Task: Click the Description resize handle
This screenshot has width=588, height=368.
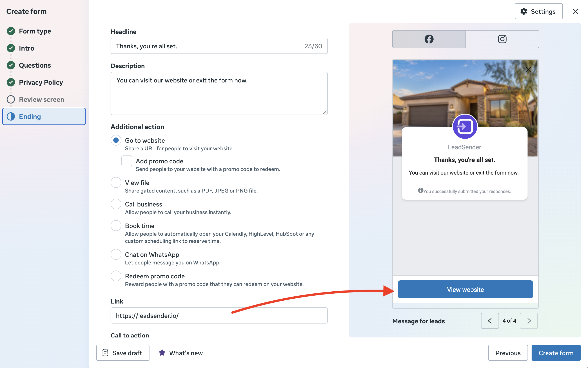Action: (325, 112)
